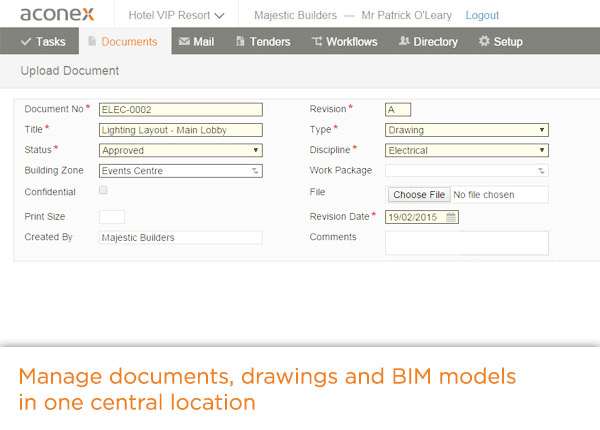600x430 pixels.
Task: Open the Type dropdown showing Drawing
Action: 466,130
